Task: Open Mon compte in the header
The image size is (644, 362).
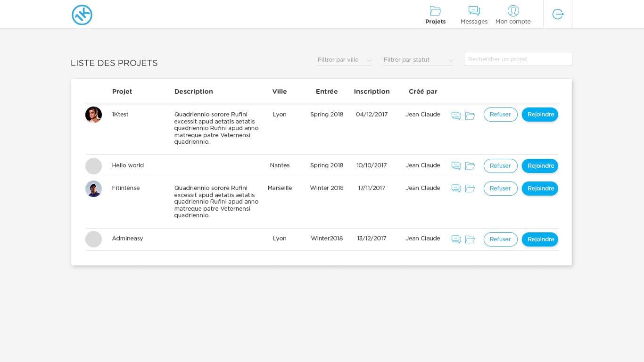Action: [513, 15]
